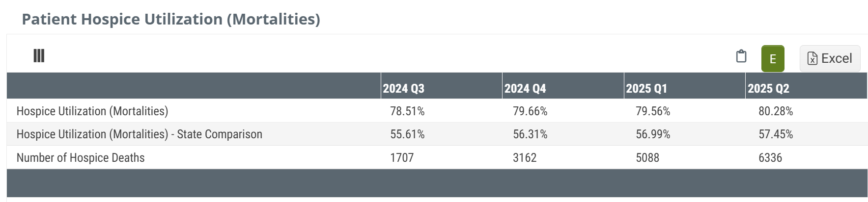Click the 5088 value in 2025 Q1
The image size is (868, 202).
click(647, 158)
